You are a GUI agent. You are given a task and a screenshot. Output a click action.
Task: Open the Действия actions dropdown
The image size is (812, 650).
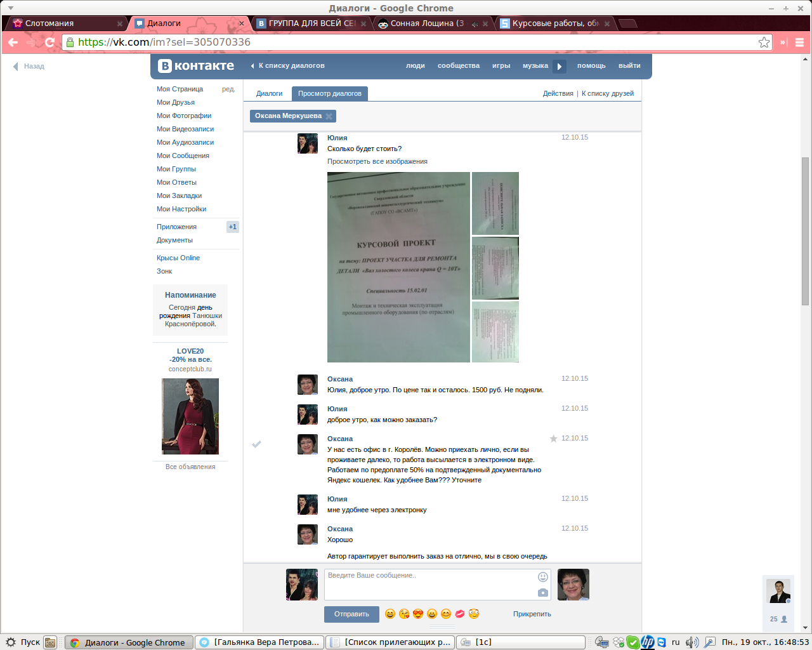tap(558, 93)
